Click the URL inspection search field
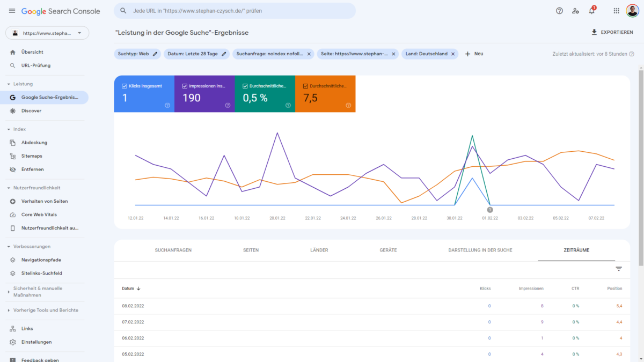This screenshot has height=362, width=644. 235,11
